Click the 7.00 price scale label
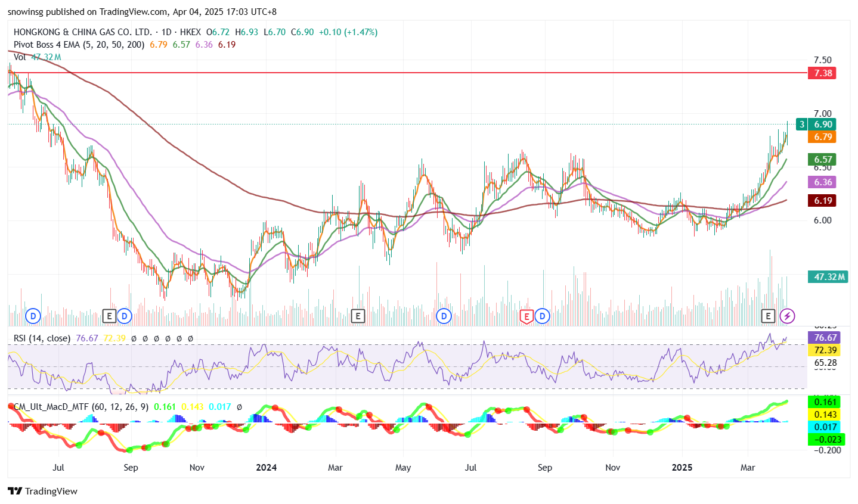 (x=823, y=114)
